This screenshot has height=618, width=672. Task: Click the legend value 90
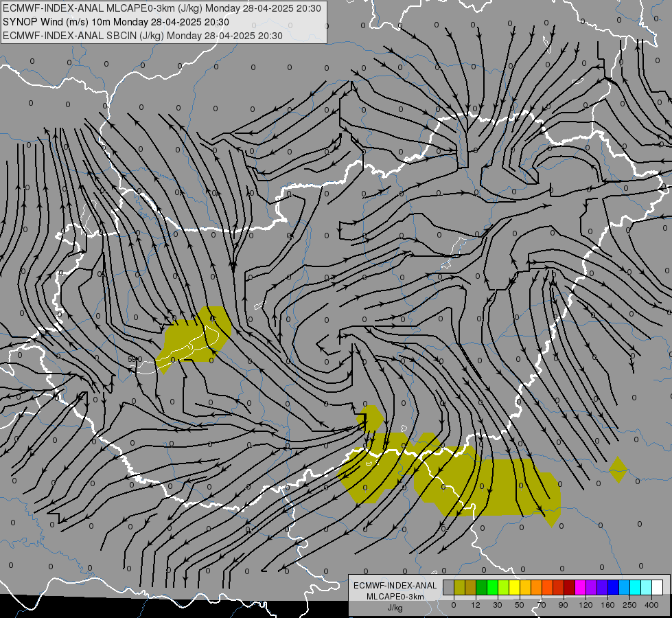[x=563, y=605]
